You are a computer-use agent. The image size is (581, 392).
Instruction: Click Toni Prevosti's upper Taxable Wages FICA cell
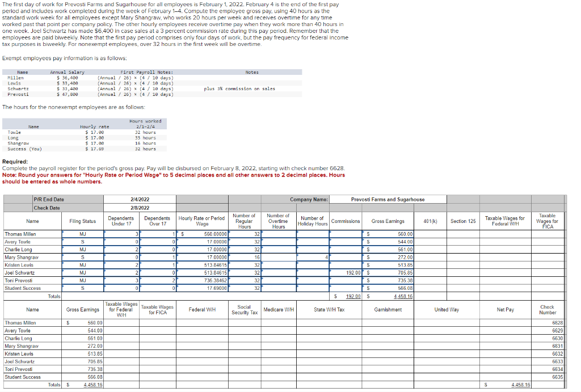[x=548, y=280]
